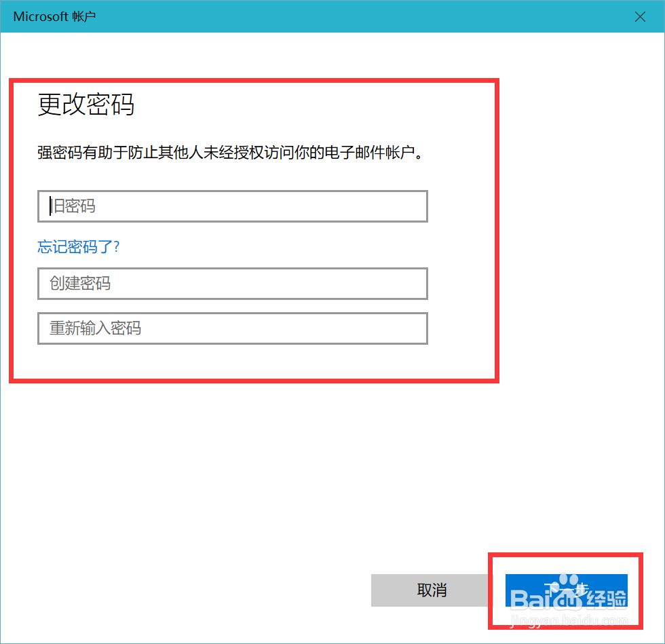Focus the re-enter password (重新输入密码) field
Viewport: 665px width, 644px height.
pyautogui.click(x=232, y=328)
